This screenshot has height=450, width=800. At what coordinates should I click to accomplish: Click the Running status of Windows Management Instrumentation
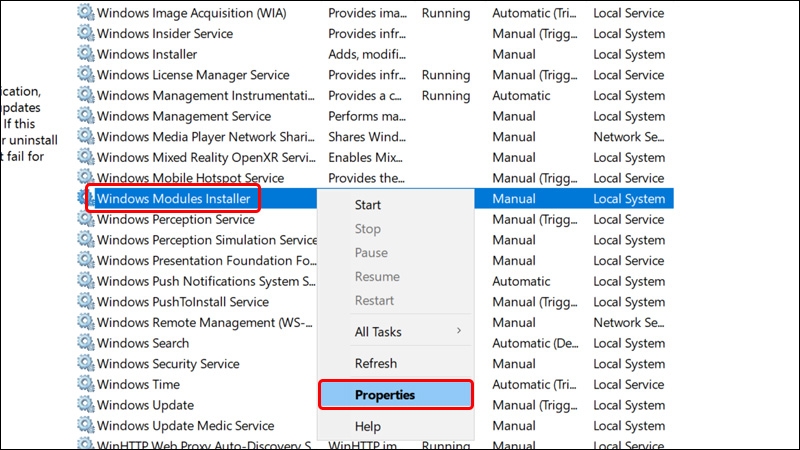446,95
